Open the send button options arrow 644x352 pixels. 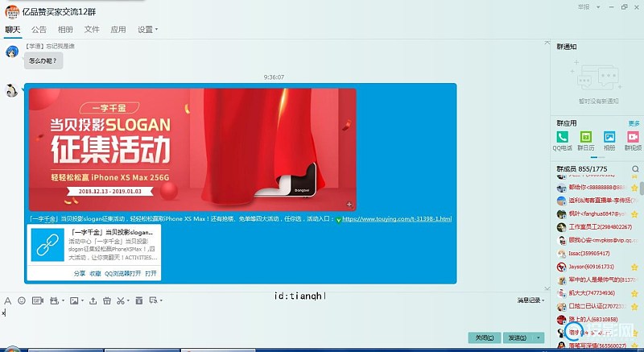pos(539,338)
